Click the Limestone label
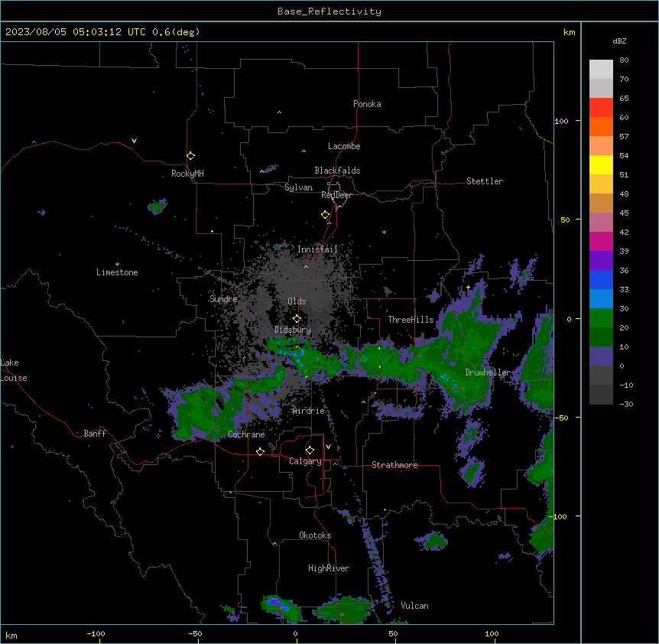 117,272
